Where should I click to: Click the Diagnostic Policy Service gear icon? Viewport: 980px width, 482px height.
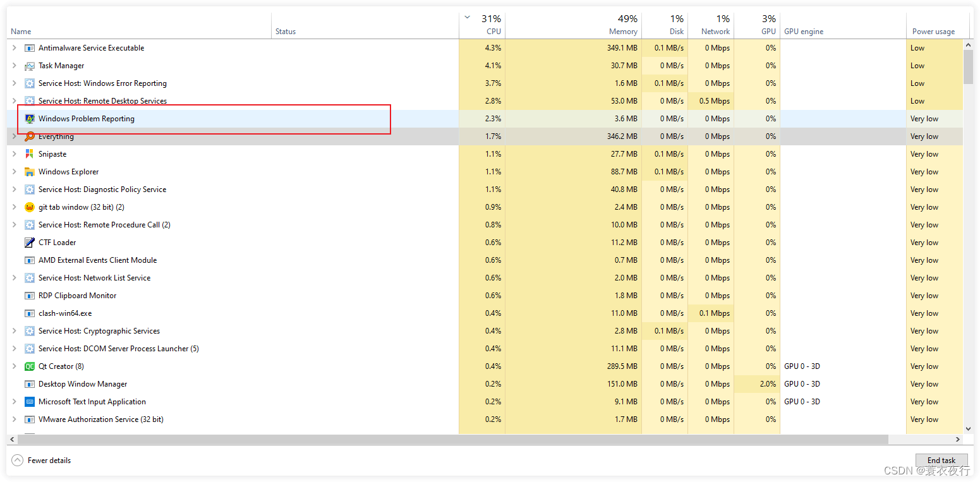point(29,190)
